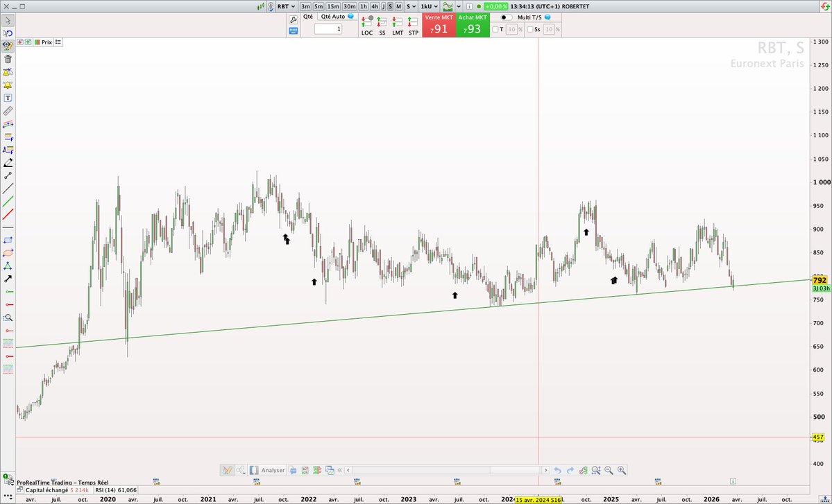Place a LOC order
This screenshot has width=832, height=504.
[367, 26]
